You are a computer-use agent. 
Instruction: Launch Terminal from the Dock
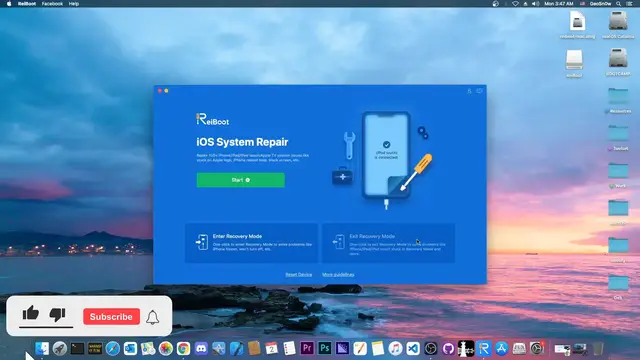pos(78,349)
